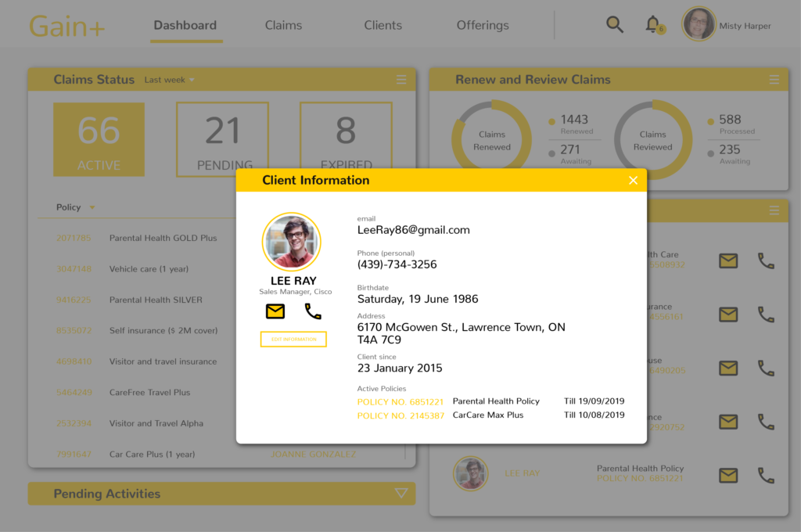Open notifications bell icon

click(652, 24)
